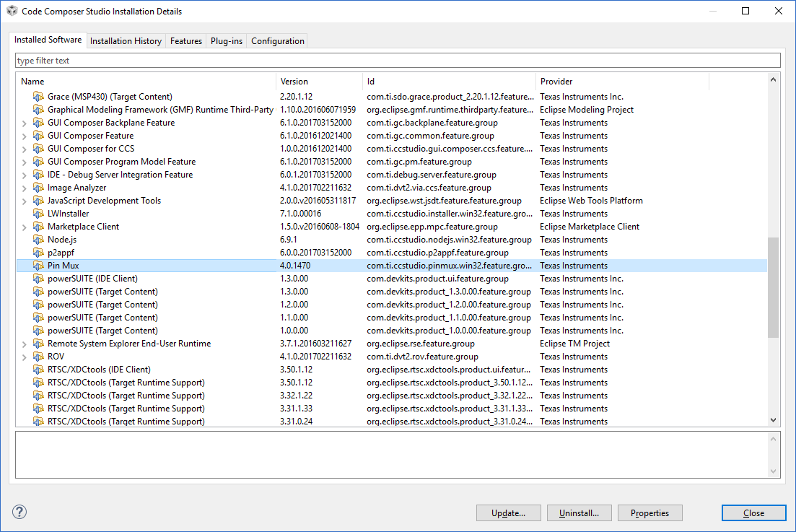Open help with the question mark icon
This screenshot has width=796, height=532.
[19, 512]
